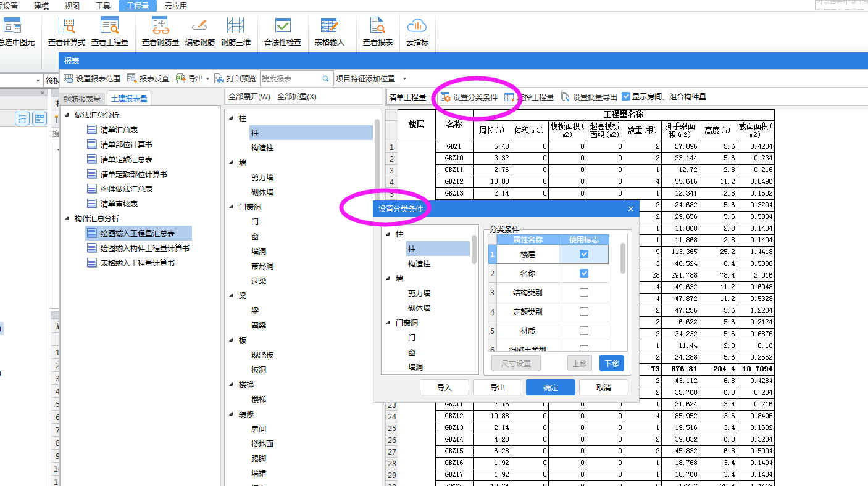Collapse 装修 group in component list

pyautogui.click(x=232, y=414)
